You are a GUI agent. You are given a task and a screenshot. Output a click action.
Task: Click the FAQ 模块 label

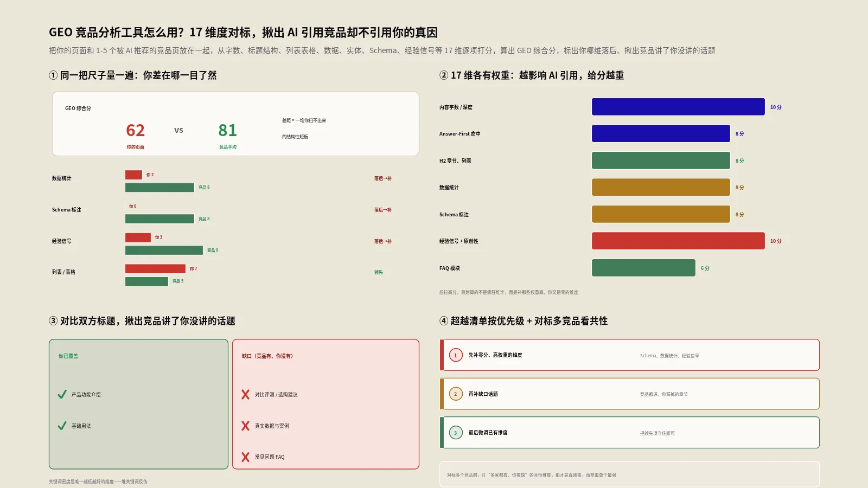(450, 268)
